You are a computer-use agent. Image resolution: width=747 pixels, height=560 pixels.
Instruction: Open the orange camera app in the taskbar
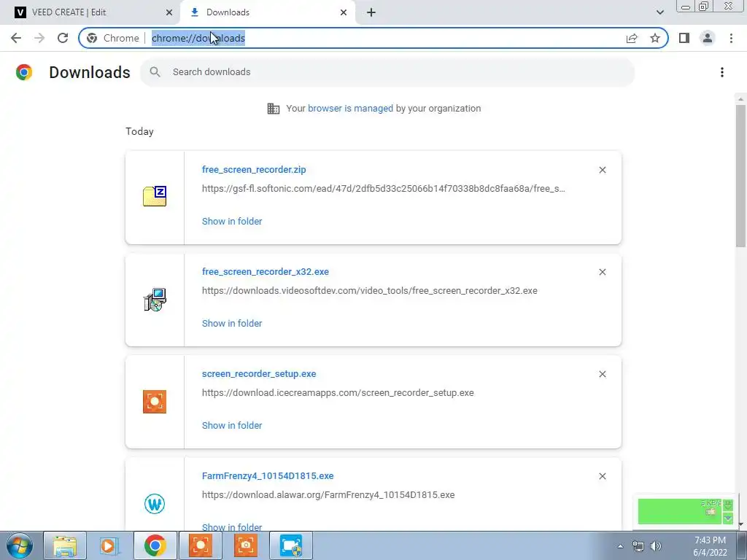(246, 545)
